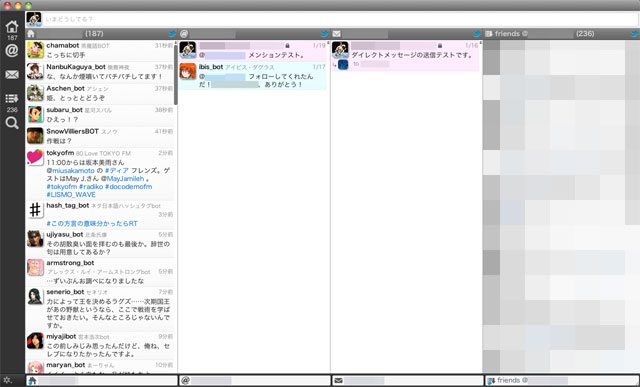Open SnowVilliersBOT's avatar

click(x=36, y=136)
